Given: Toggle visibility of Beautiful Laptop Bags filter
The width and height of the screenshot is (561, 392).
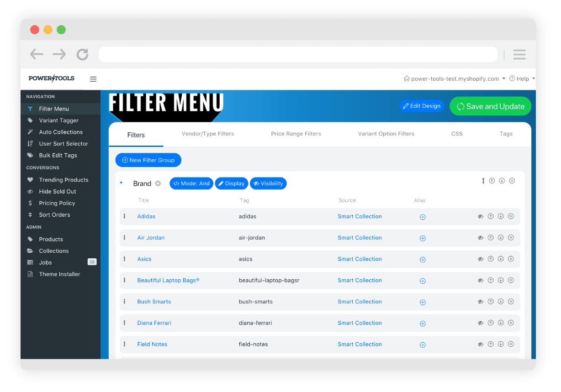Looking at the screenshot, I should point(481,280).
